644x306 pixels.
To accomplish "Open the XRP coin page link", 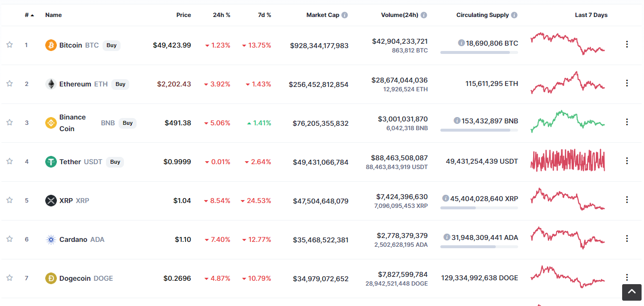I will click(x=66, y=201).
